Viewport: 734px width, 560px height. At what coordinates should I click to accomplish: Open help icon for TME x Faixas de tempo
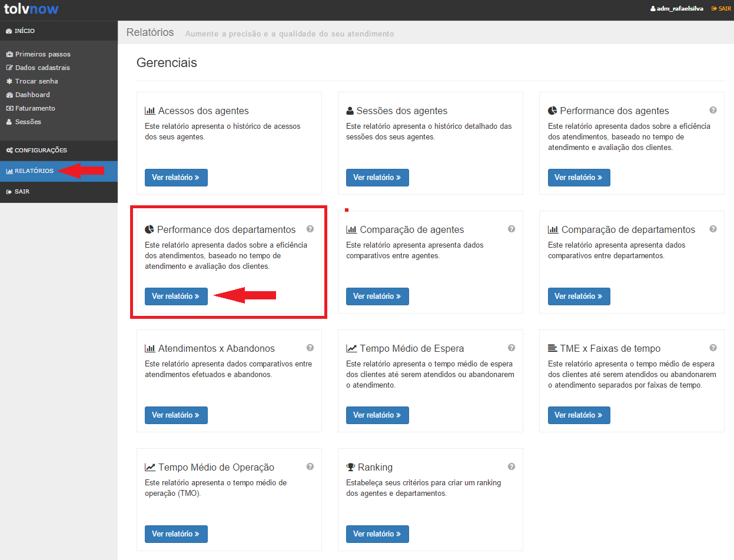tap(713, 348)
